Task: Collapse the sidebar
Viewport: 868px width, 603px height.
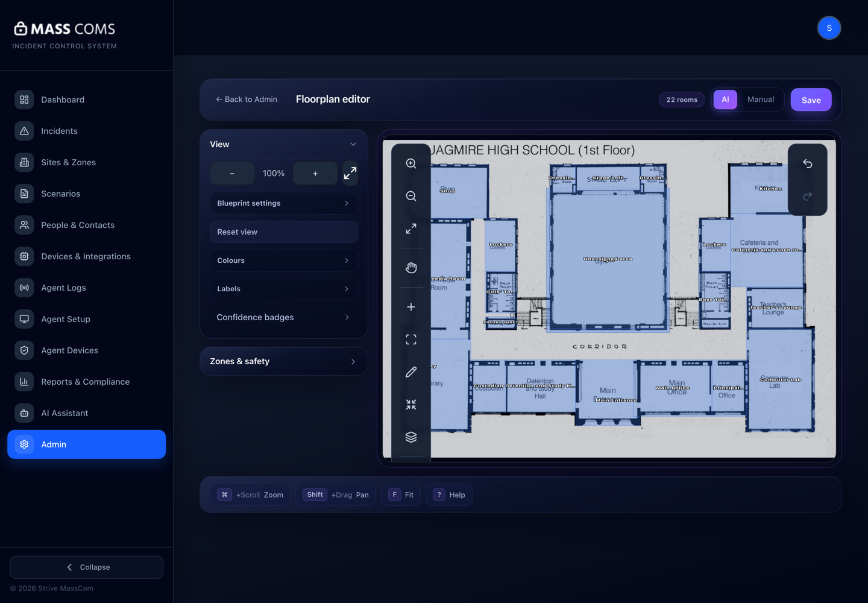Action: pyautogui.click(x=86, y=567)
